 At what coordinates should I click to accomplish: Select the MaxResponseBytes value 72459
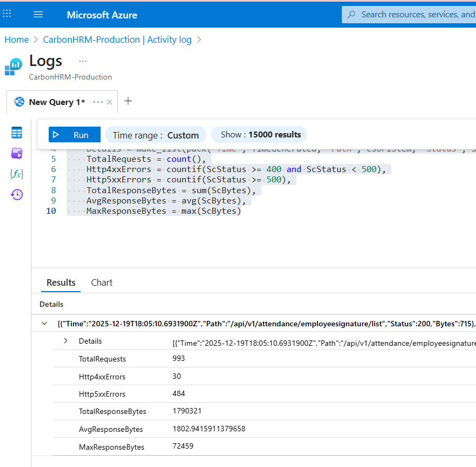183,446
